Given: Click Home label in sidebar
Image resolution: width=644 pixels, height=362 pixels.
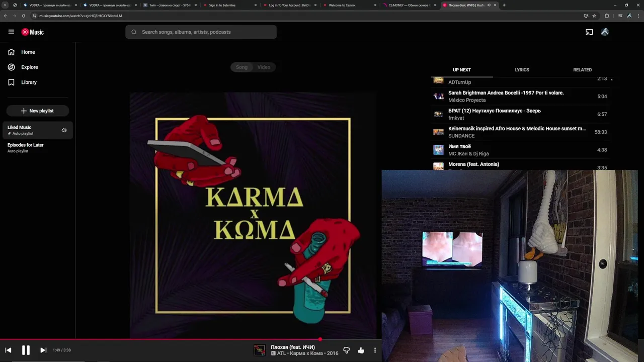Looking at the screenshot, I should click(28, 52).
